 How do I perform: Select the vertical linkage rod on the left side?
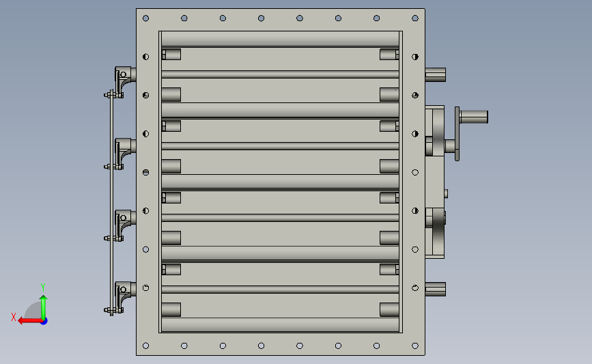[x=111, y=202]
